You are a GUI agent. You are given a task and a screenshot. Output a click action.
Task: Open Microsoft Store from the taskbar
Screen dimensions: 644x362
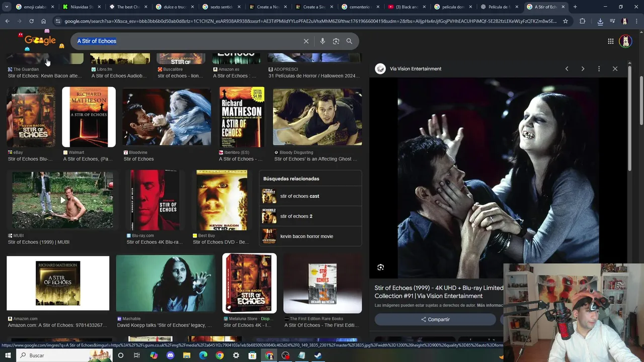pyautogui.click(x=253, y=355)
